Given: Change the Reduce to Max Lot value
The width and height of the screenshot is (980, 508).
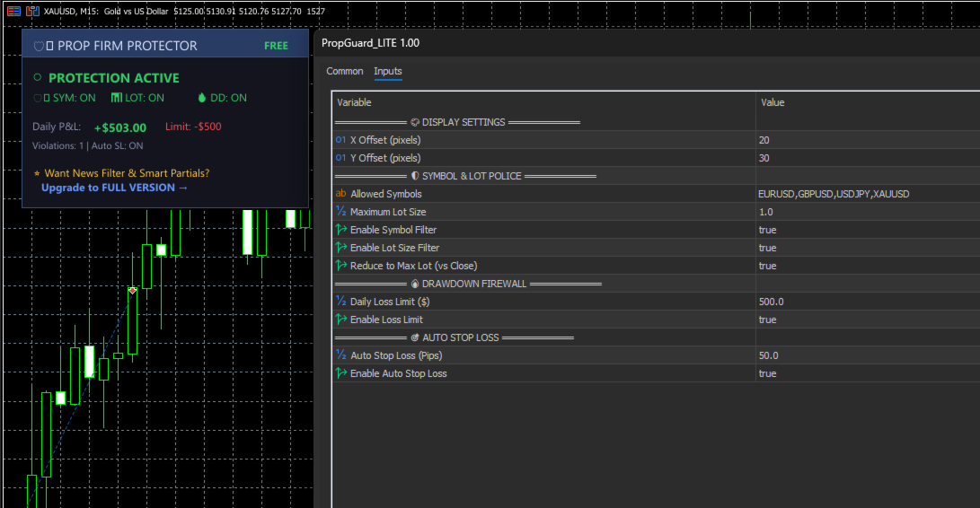Looking at the screenshot, I should coord(862,266).
